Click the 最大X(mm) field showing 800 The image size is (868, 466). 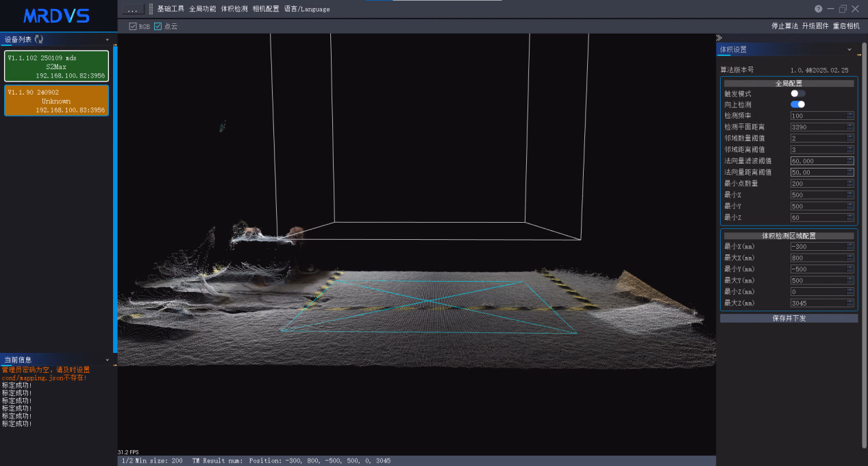[x=822, y=258]
